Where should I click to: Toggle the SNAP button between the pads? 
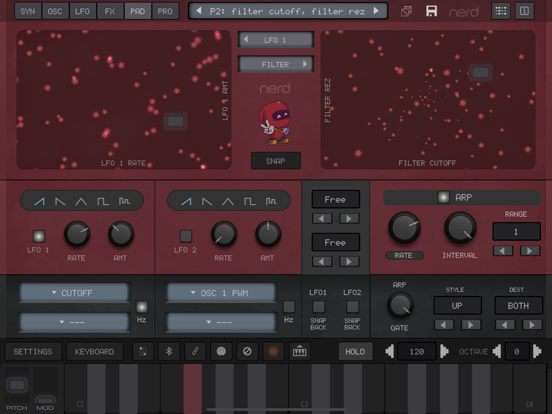[276, 161]
